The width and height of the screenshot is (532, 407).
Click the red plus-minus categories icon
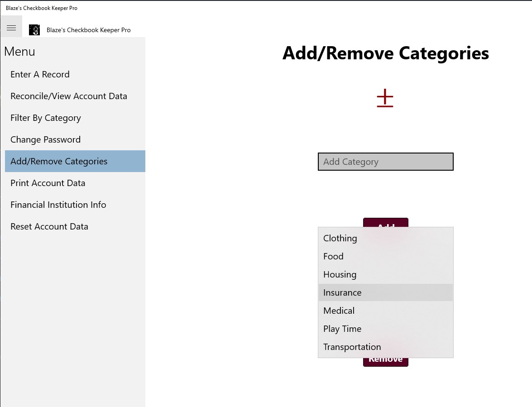[385, 98]
